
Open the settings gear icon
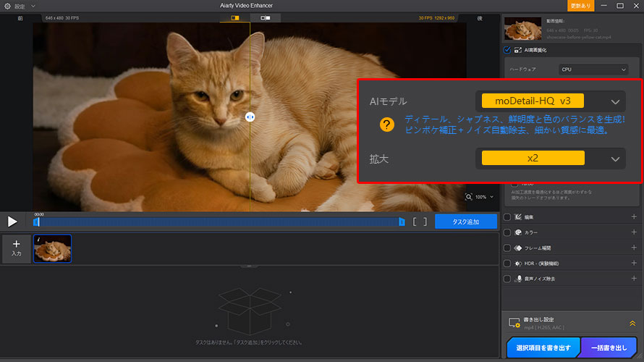[7, 7]
